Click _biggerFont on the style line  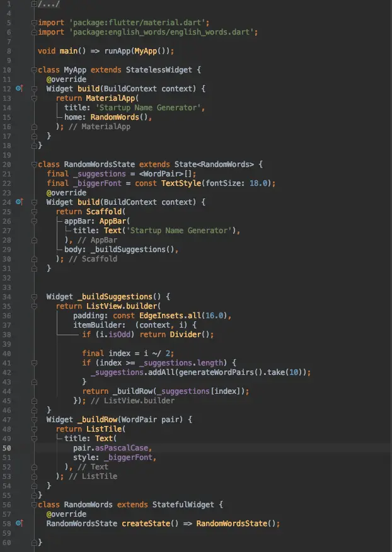click(128, 457)
